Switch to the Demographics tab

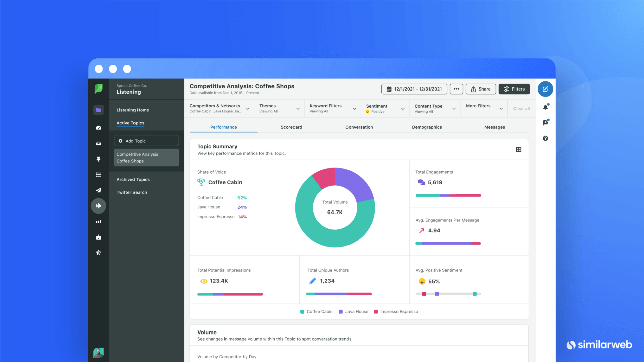pyautogui.click(x=427, y=127)
